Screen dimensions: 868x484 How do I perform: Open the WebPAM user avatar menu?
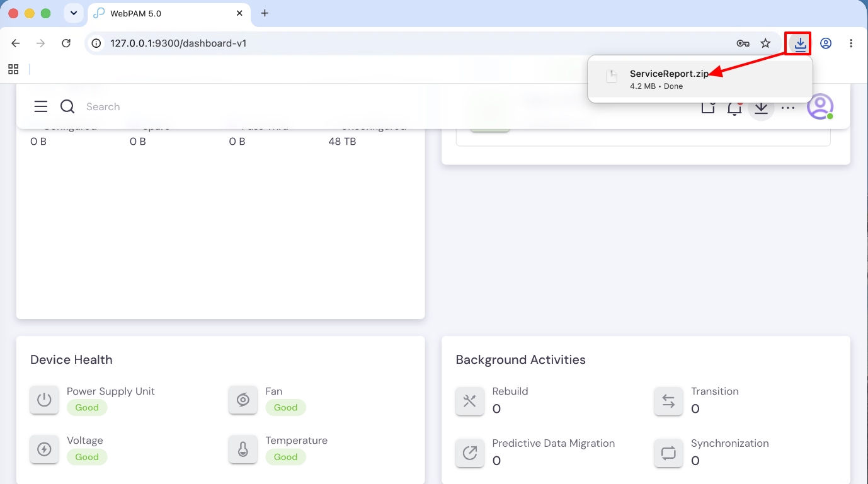point(820,107)
